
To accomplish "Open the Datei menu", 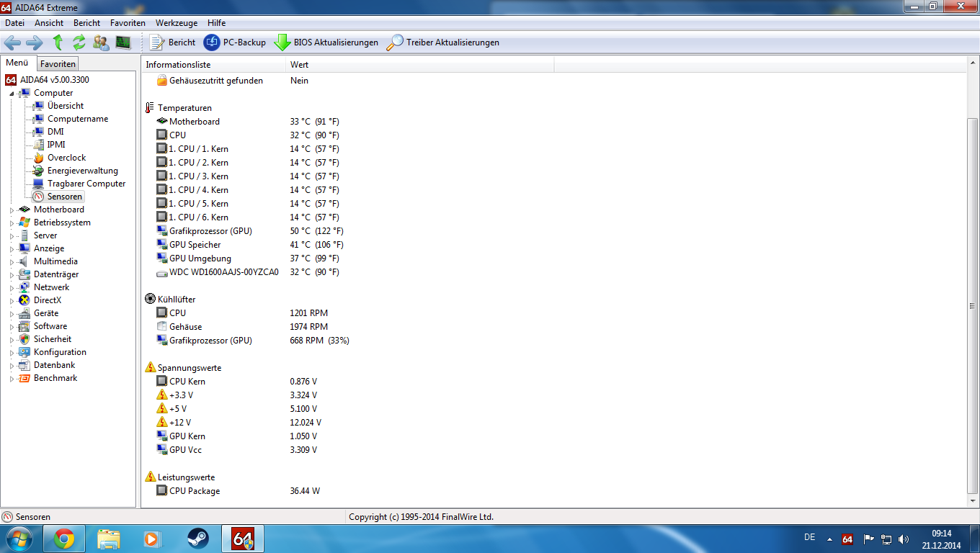I will pyautogui.click(x=14, y=23).
